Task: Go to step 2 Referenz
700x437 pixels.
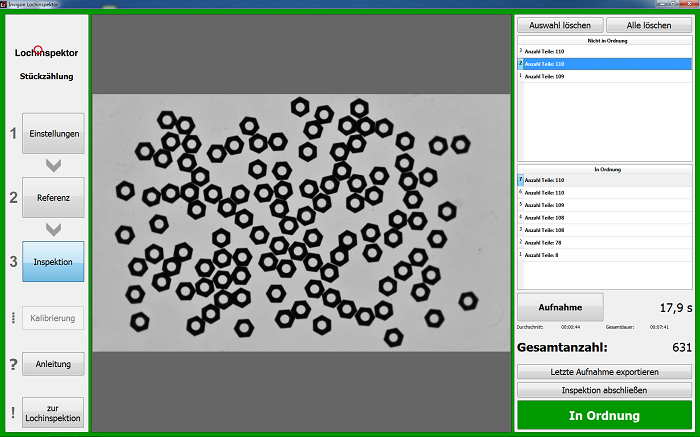Action: click(x=53, y=197)
